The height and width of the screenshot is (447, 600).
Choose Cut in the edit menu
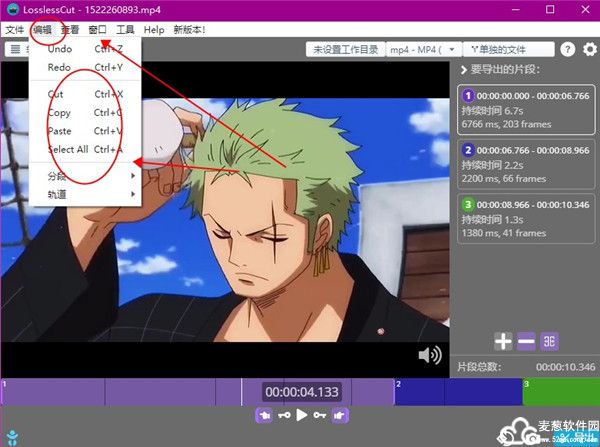coord(85,94)
